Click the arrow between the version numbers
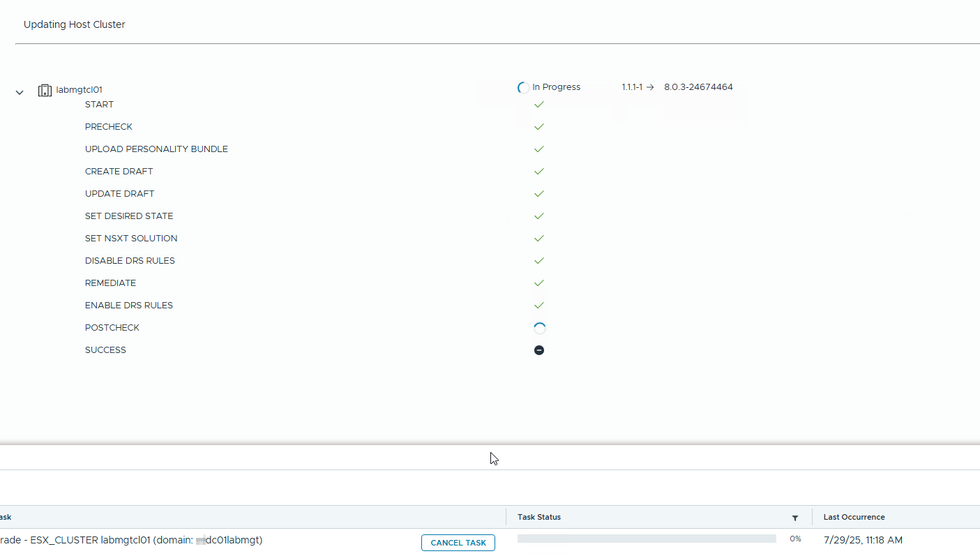Viewport: 980px width, 556px height. [x=650, y=87]
